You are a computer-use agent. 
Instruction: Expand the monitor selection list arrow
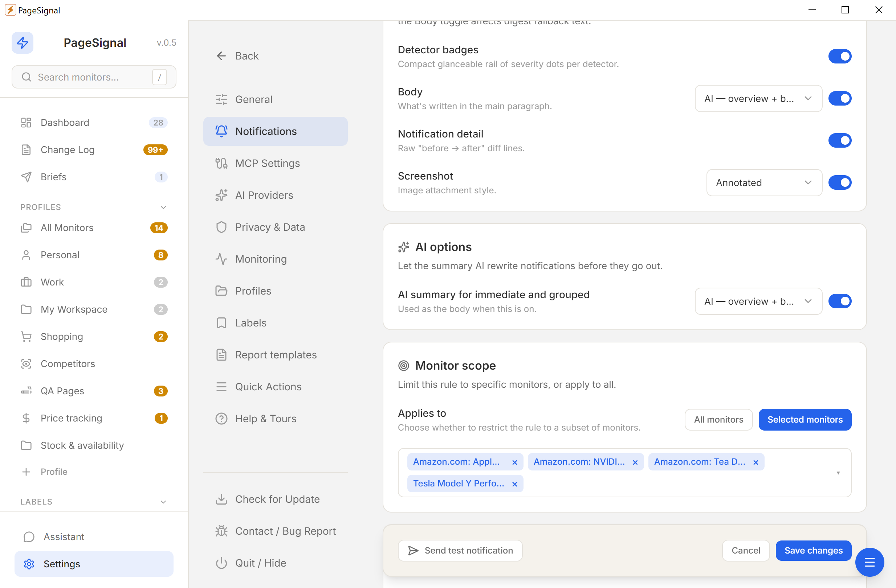tap(838, 473)
